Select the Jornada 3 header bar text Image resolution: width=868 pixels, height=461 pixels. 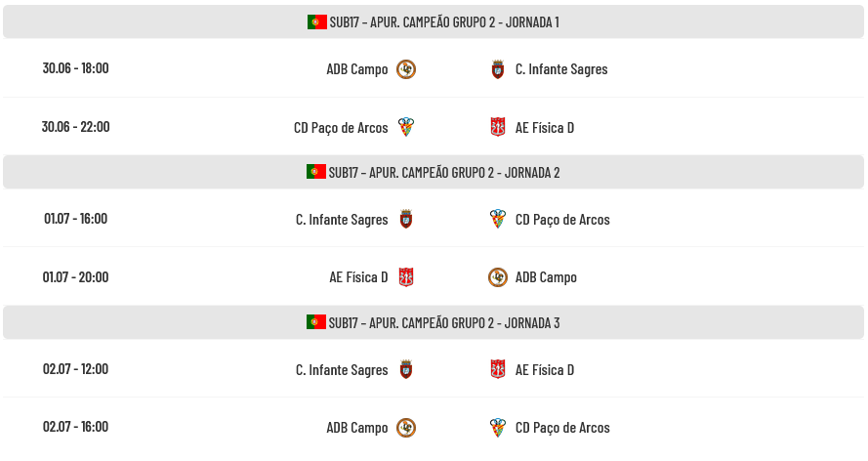click(444, 322)
